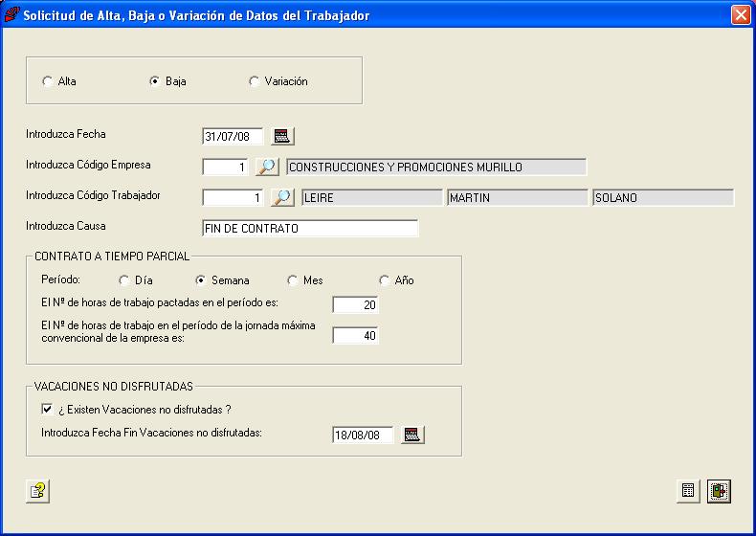Click the Código Trabajador input field

click(233, 197)
